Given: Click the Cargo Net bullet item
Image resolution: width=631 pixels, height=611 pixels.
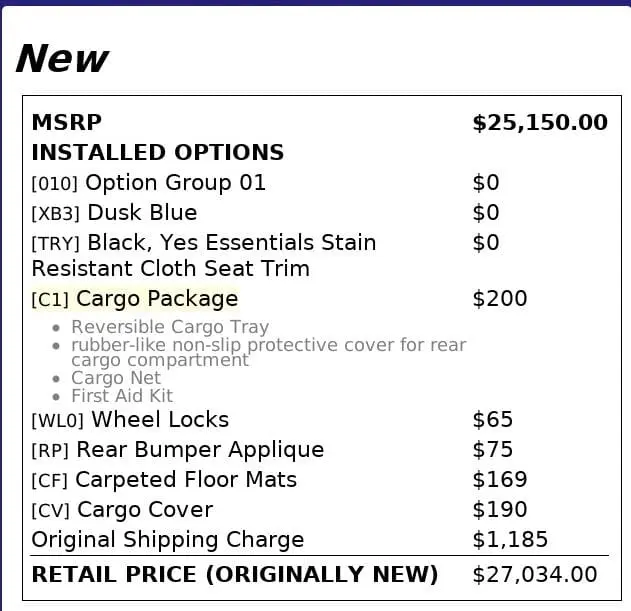Looking at the screenshot, I should pyautogui.click(x=116, y=378).
